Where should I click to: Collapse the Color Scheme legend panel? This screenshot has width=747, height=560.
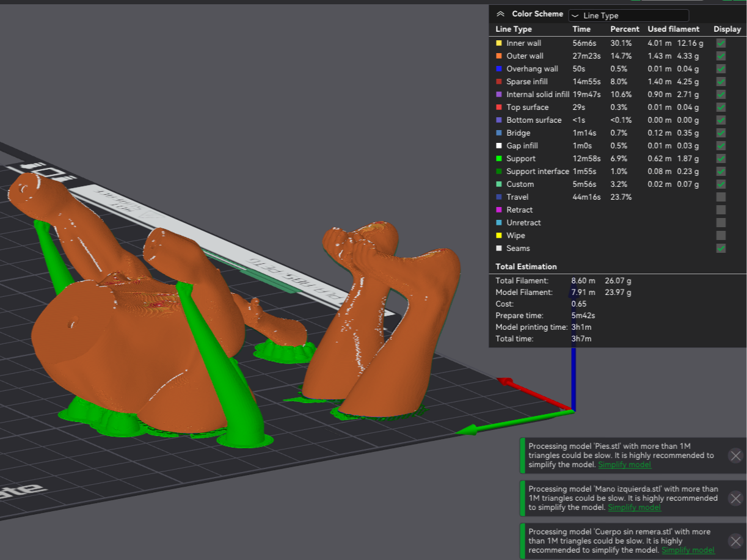pyautogui.click(x=500, y=14)
